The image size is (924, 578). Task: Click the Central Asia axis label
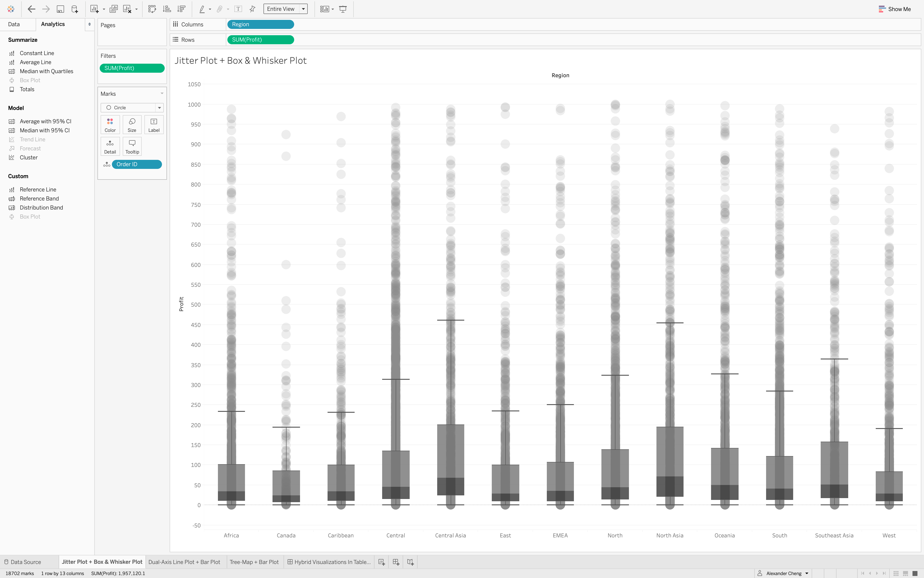coord(450,536)
